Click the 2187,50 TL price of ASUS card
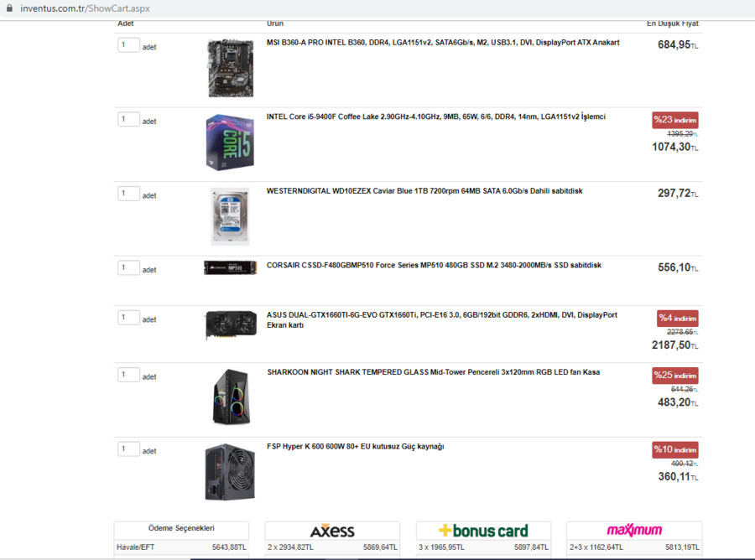This screenshot has height=560, width=755. [675, 345]
